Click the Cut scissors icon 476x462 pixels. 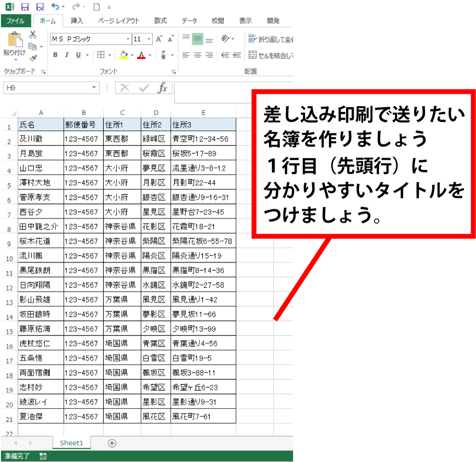pos(33,35)
